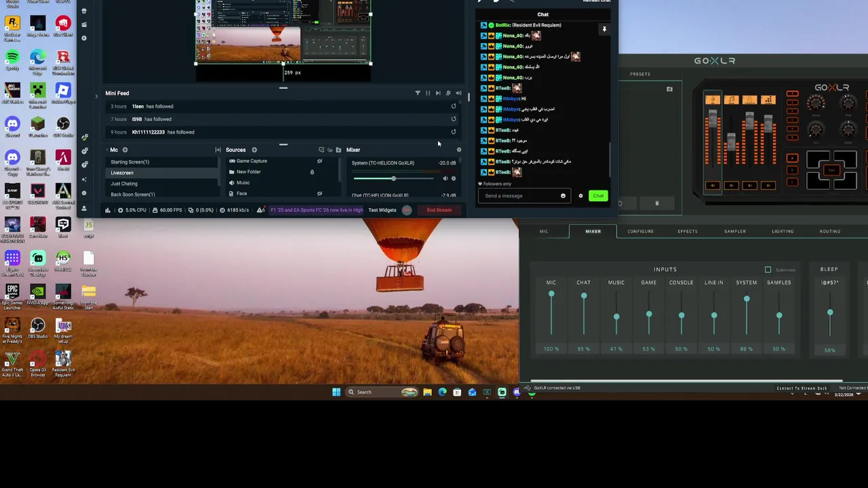The image size is (868, 488).
Task: Delete preset with trash icon in GoXLR
Action: [x=656, y=203]
